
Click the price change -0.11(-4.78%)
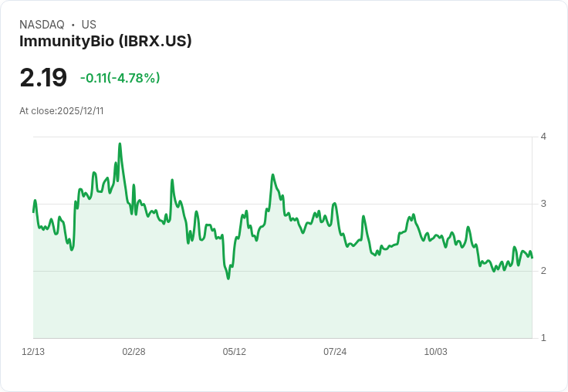point(120,78)
